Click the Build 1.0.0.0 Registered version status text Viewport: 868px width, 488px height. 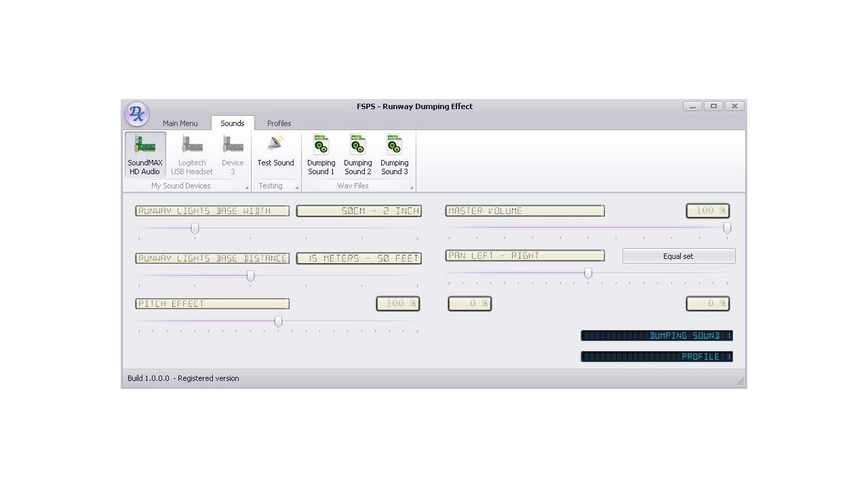(183, 378)
